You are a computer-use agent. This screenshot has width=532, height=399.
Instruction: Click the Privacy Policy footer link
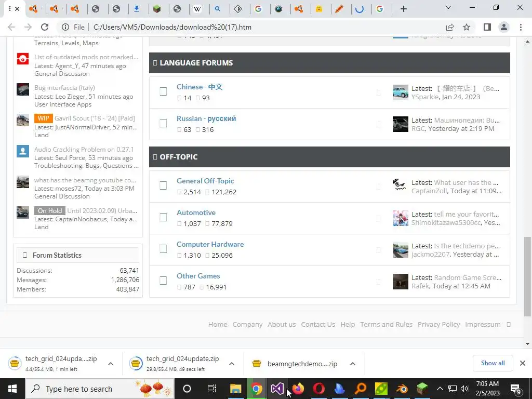tap(438, 324)
